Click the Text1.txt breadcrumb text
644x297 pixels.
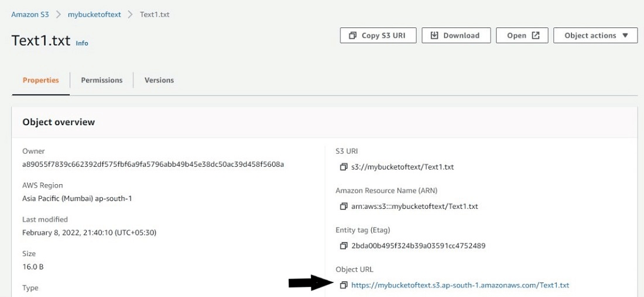pyautogui.click(x=155, y=15)
